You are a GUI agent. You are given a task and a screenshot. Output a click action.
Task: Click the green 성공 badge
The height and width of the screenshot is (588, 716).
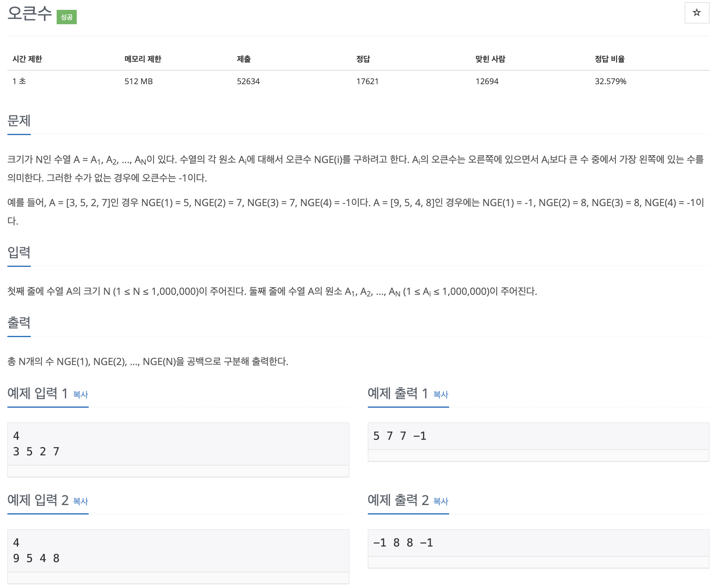(67, 17)
